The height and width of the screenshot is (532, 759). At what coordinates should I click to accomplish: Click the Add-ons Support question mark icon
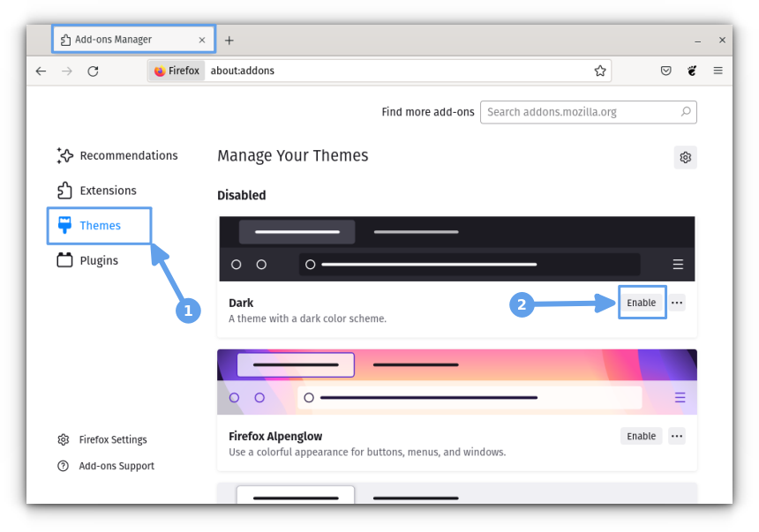[64, 466]
